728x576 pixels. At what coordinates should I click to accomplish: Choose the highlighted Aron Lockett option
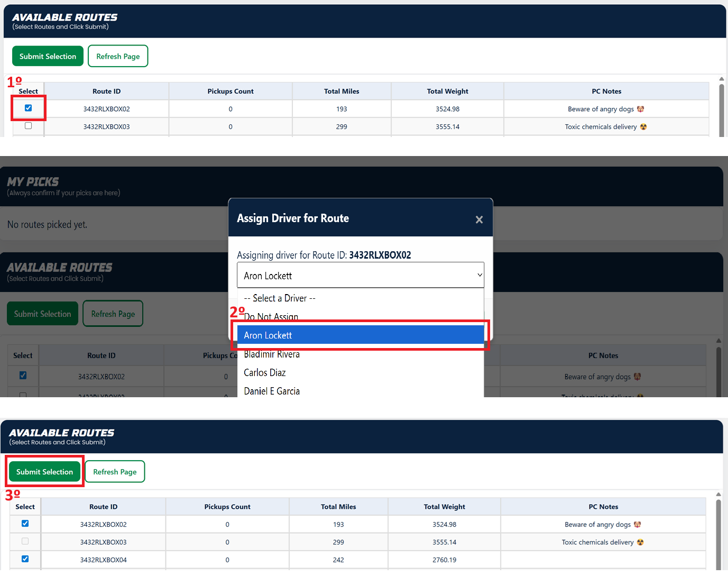point(360,335)
